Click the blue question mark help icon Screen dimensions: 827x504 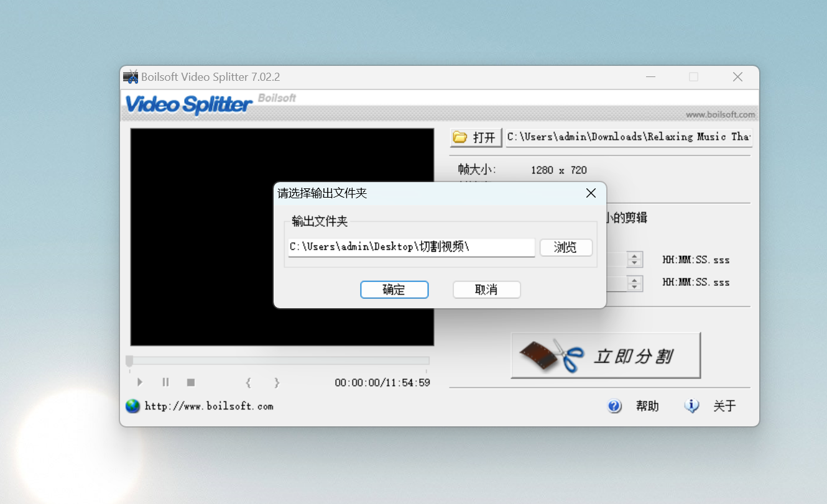[x=614, y=406]
